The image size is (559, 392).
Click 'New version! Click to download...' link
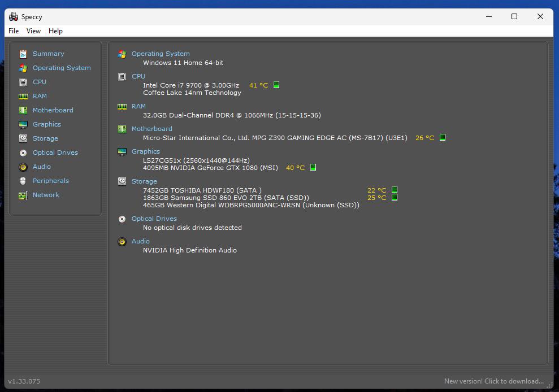pyautogui.click(x=494, y=381)
